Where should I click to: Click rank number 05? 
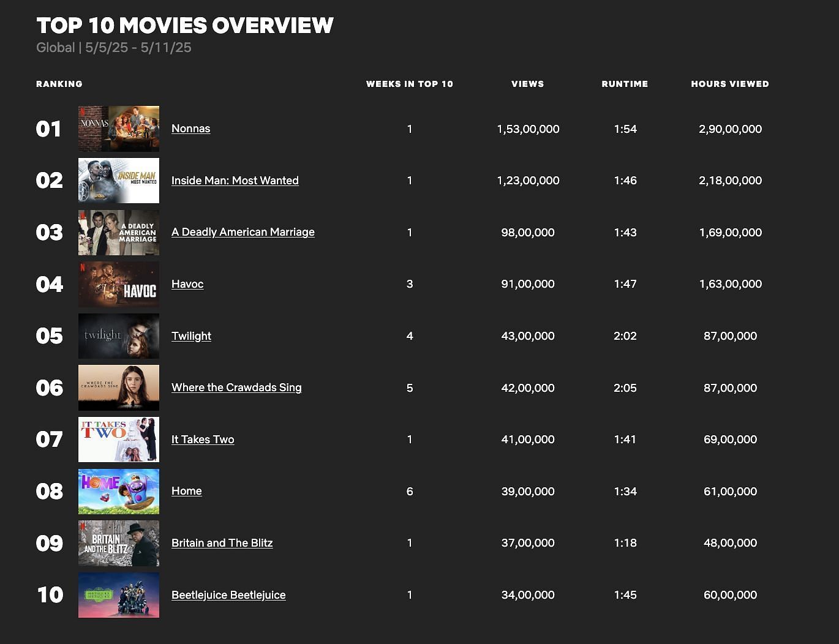[x=49, y=336]
